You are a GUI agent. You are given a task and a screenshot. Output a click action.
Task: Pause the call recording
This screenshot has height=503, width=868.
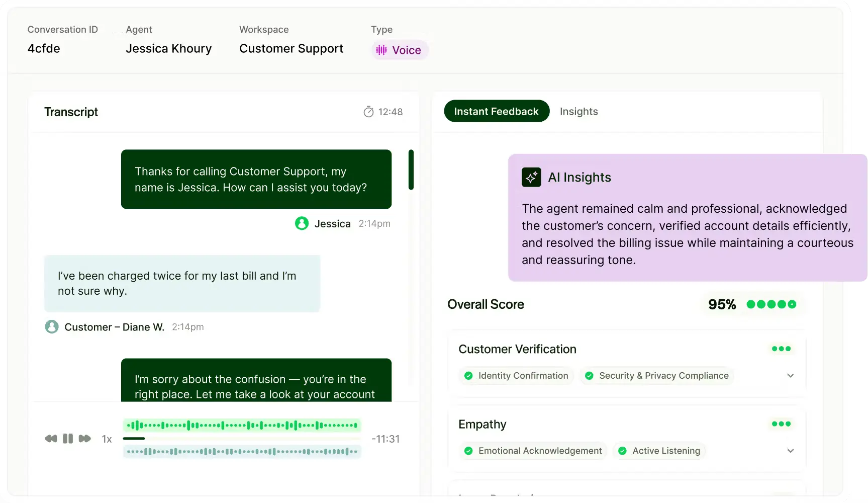point(68,439)
